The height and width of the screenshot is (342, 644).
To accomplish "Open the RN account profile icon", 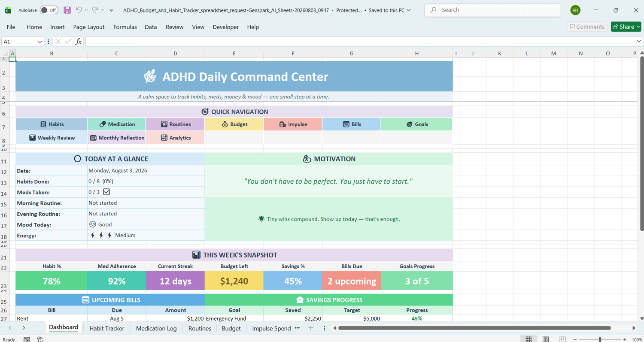I will tap(575, 10).
